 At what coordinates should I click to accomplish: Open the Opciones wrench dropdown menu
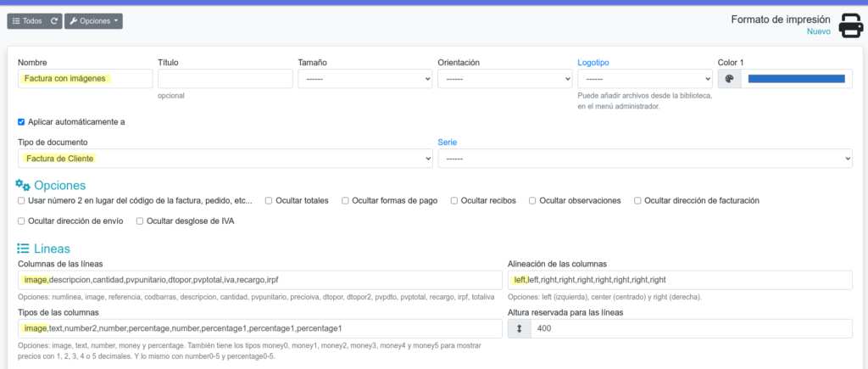[93, 20]
